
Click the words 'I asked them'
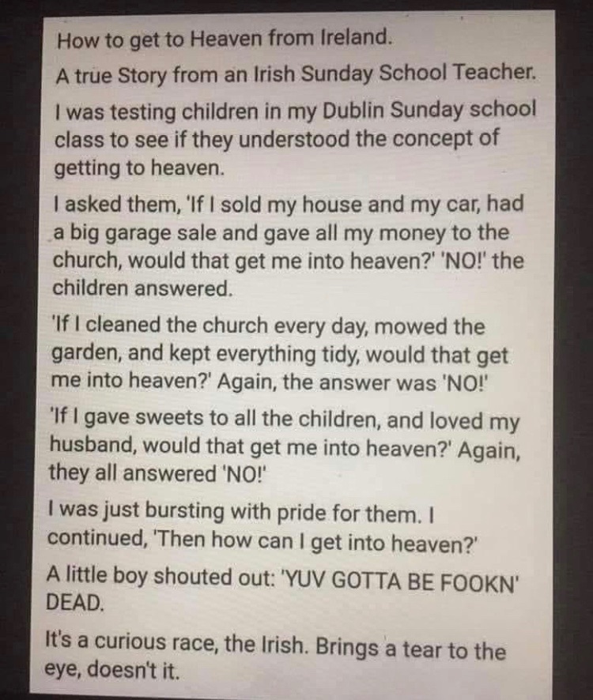pos(115,205)
